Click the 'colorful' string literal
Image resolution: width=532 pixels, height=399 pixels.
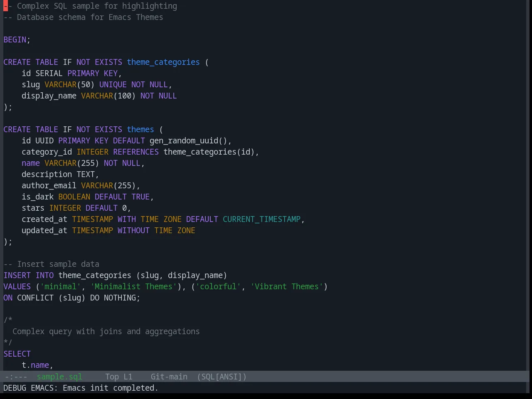pos(218,286)
